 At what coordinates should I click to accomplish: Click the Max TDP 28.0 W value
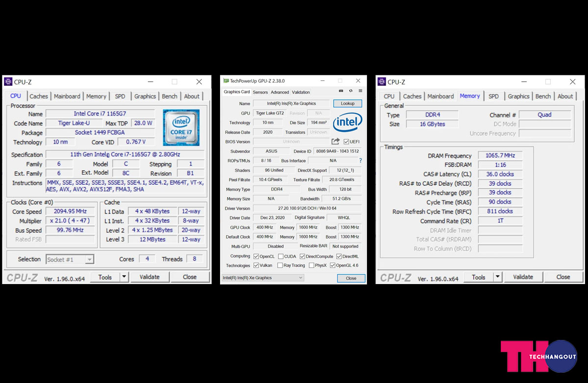[143, 123]
